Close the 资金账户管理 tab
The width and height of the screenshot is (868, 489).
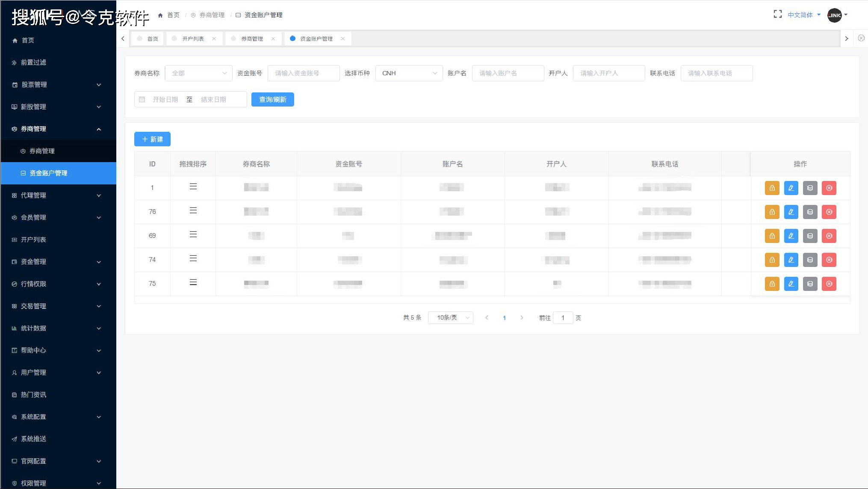tap(342, 39)
